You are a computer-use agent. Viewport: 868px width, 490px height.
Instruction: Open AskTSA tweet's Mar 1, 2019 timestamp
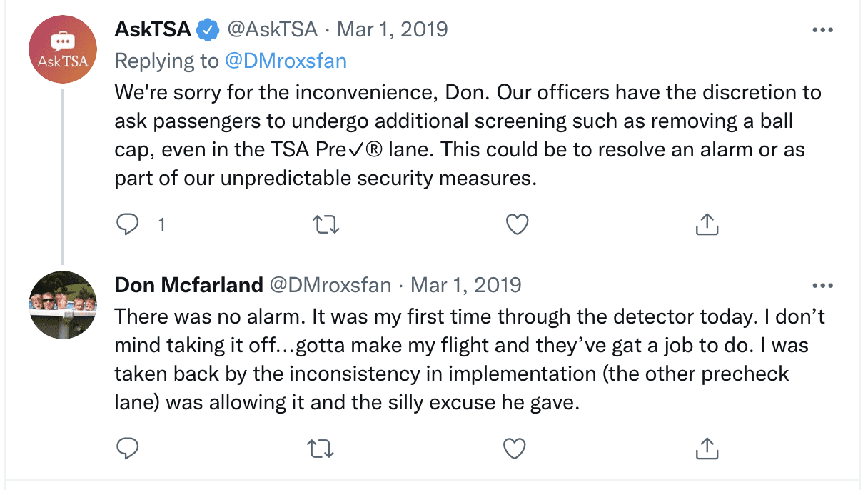(392, 29)
